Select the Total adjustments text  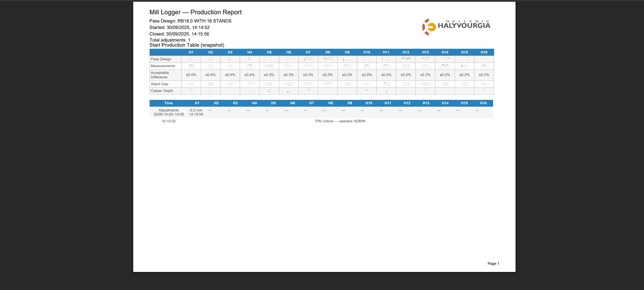tap(170, 40)
